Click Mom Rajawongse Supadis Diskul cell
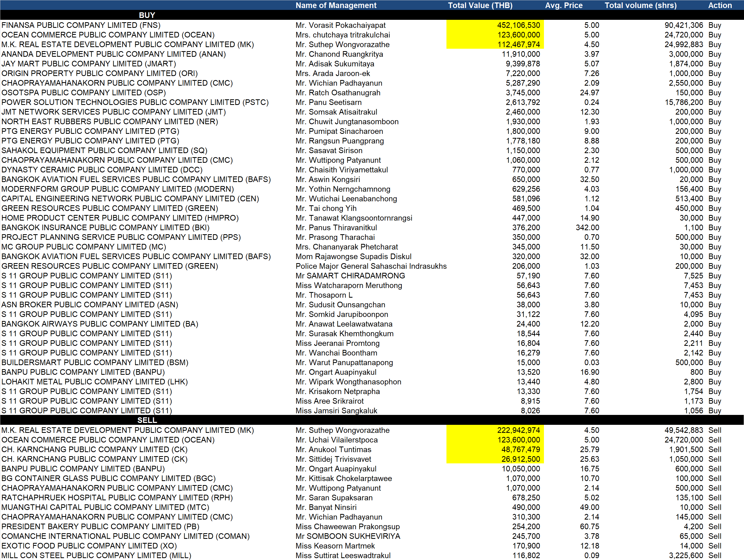This screenshot has width=744, height=560. click(x=354, y=256)
